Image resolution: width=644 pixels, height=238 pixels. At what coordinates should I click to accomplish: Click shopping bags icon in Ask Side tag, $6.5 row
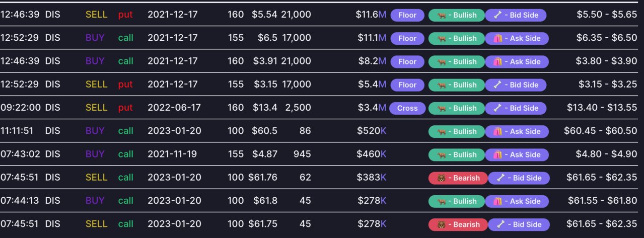pyautogui.click(x=497, y=38)
